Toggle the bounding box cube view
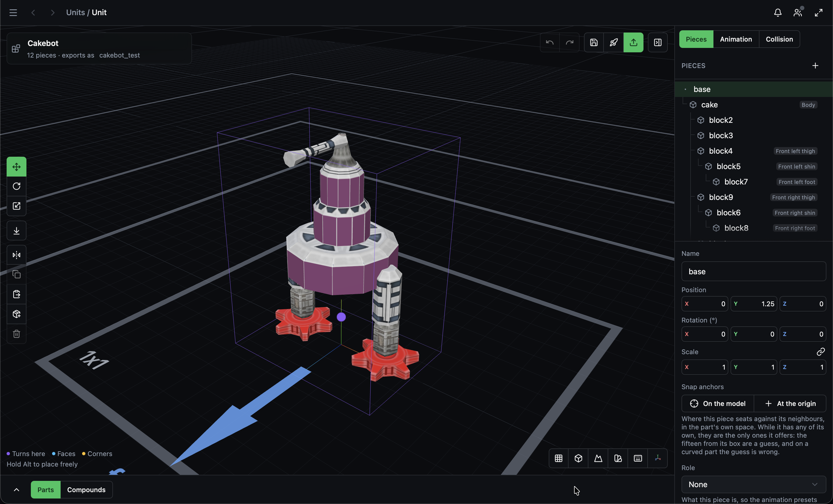833x504 pixels. [x=578, y=458]
